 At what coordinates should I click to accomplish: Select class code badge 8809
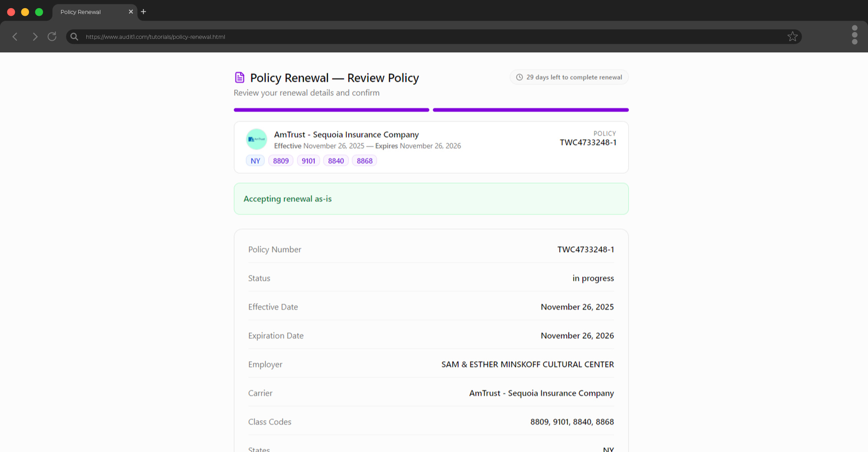(x=281, y=160)
